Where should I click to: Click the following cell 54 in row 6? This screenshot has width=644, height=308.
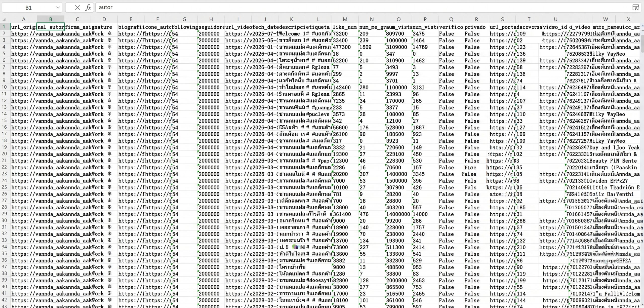[184, 61]
